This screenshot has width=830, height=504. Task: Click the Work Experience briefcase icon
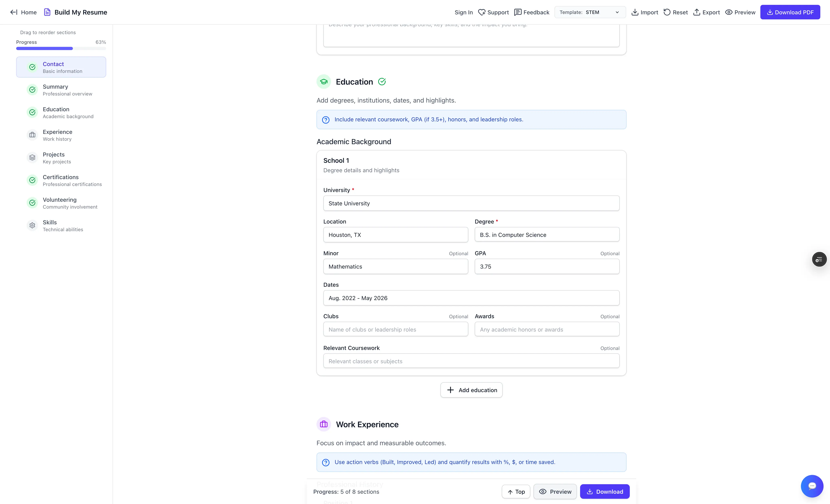(324, 424)
